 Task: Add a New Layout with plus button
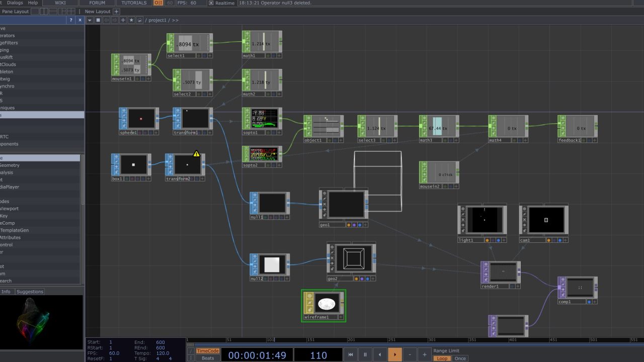[116, 12]
